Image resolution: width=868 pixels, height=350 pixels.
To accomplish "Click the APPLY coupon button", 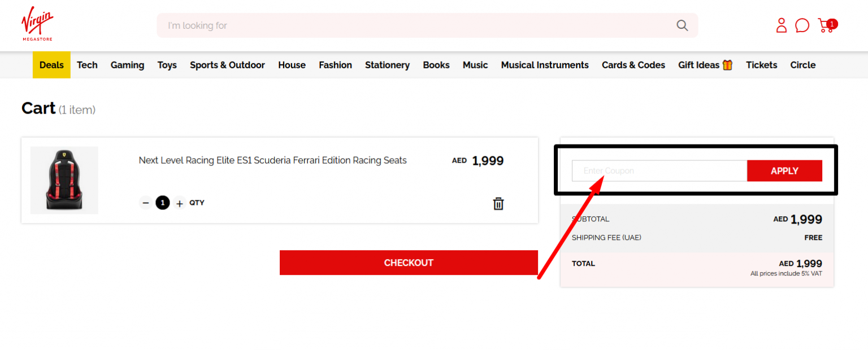I will point(784,170).
